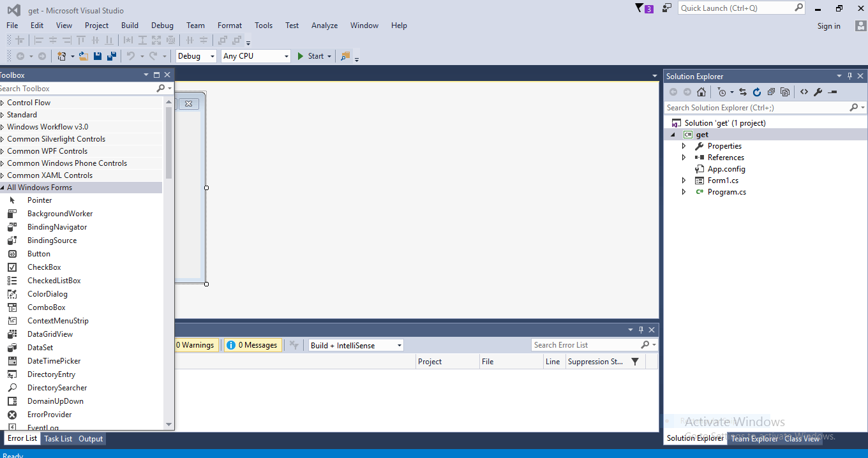The width and height of the screenshot is (868, 458).
Task: Click notifications flag icon in title bar
Action: [640, 8]
